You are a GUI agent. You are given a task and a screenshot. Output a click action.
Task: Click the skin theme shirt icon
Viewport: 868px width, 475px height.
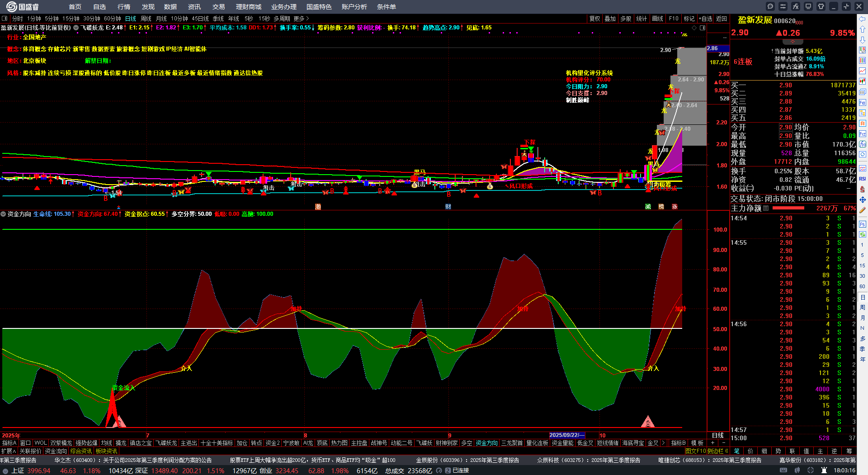click(821, 6)
